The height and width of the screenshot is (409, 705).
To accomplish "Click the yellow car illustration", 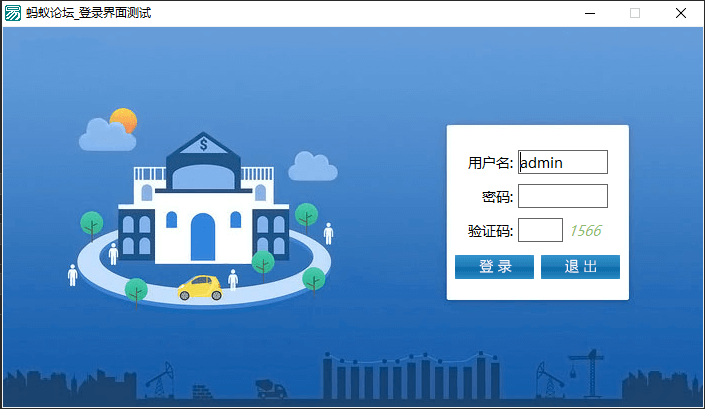I will (200, 288).
